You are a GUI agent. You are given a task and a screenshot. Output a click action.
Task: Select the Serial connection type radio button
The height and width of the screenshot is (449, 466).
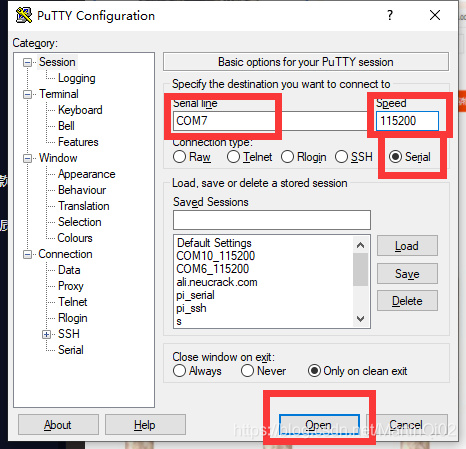[x=395, y=157]
